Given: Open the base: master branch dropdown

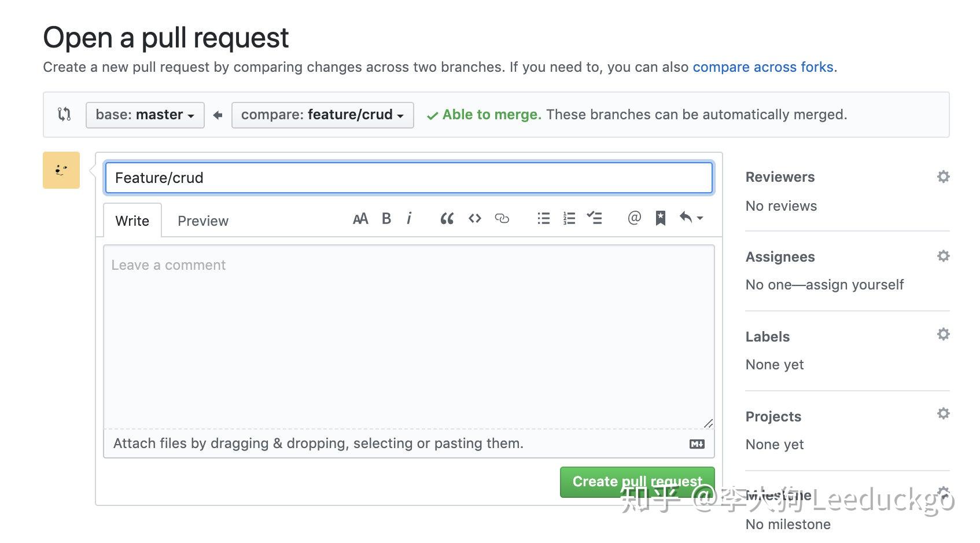Looking at the screenshot, I should (x=145, y=115).
